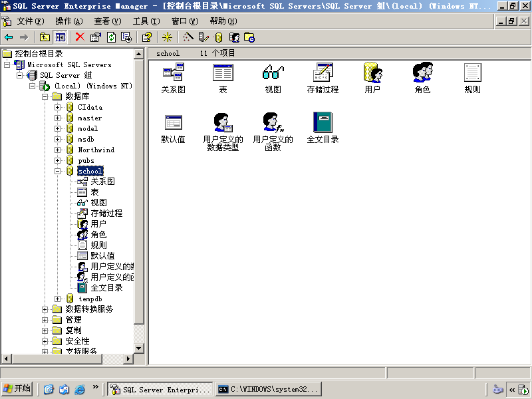This screenshot has width=532, height=399.
Task: Open the 文件(F) menu
Action: [x=31, y=21]
